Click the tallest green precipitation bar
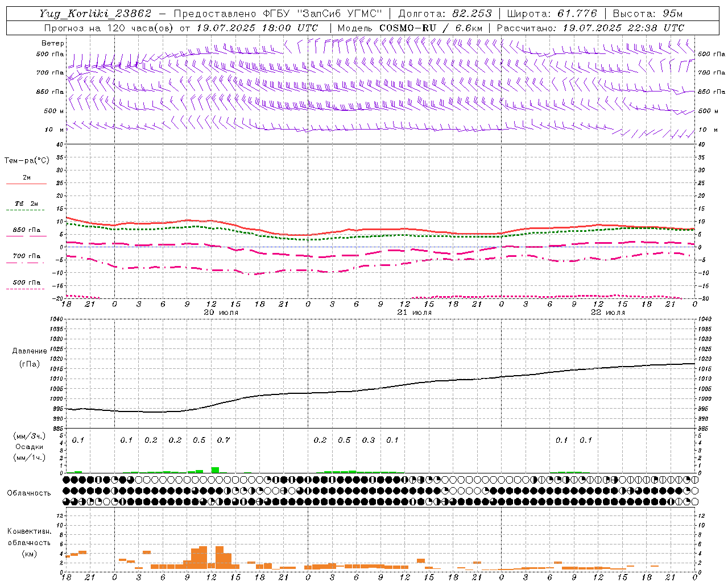Image resolution: width=728 pixels, height=582 pixels. 215,470
